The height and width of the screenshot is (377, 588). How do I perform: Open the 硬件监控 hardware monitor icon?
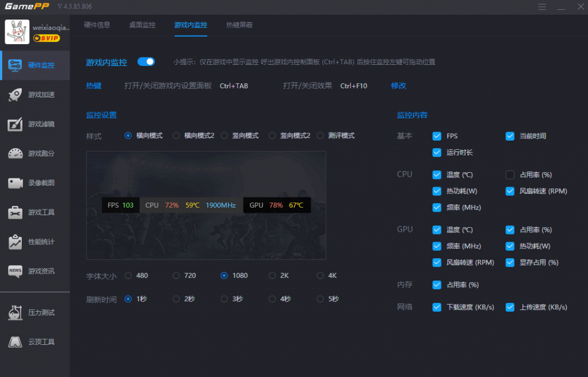pyautogui.click(x=15, y=65)
